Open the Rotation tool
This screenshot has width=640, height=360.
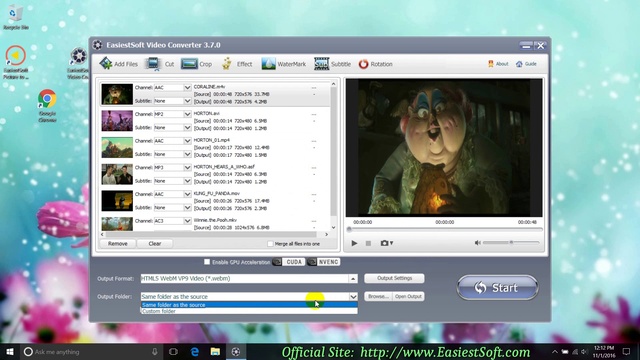pyautogui.click(x=376, y=64)
